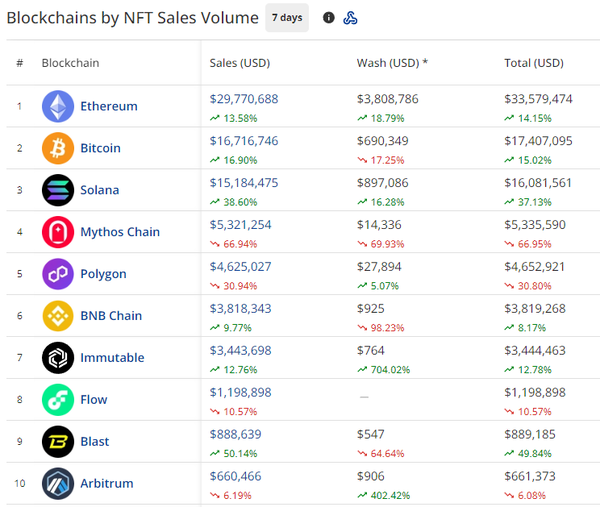
Task: Click the blue share/embed icon in header
Action: pos(350,18)
